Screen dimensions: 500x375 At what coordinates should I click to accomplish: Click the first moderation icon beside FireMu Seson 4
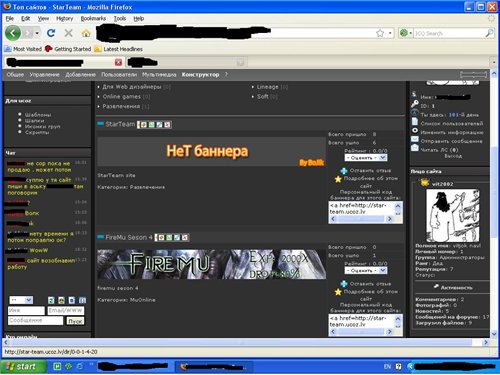161,237
